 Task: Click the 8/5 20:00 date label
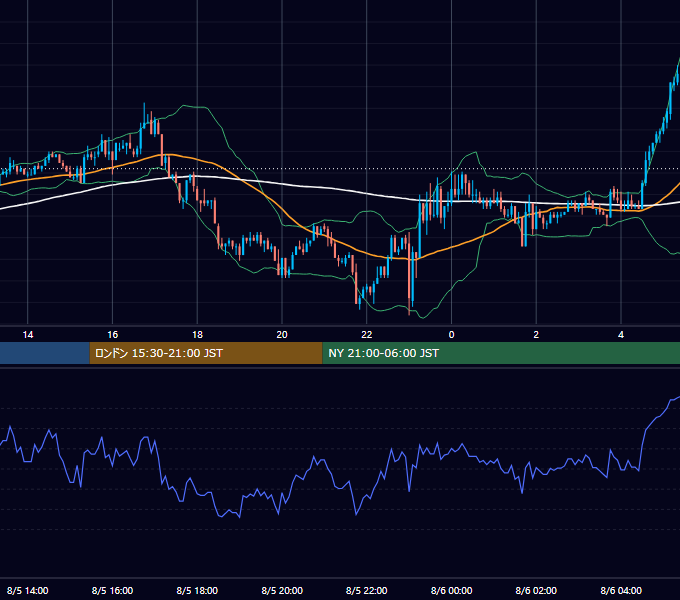pos(282,590)
